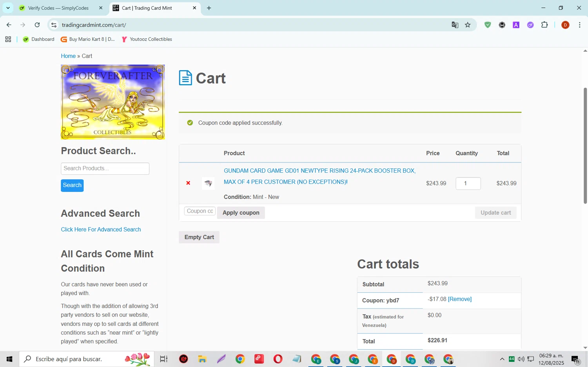588x367 pixels.
Task: Open the Apps grid in bookmarks bar
Action: tap(8, 39)
